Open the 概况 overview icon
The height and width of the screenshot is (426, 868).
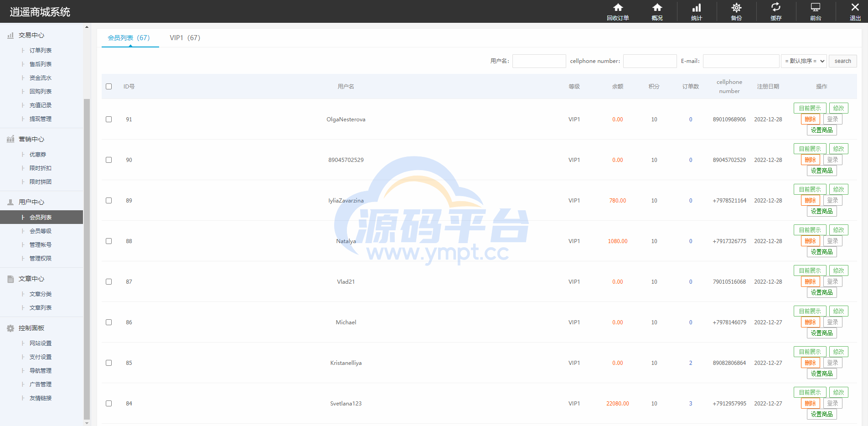[x=657, y=7]
